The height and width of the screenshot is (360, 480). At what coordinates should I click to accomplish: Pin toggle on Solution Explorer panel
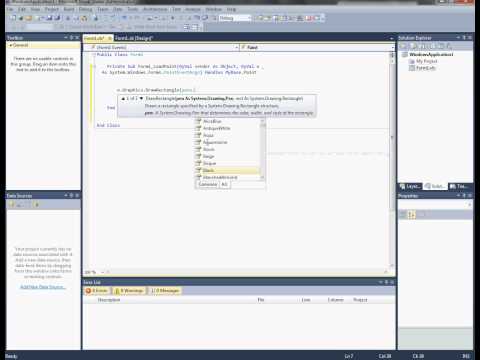coord(464,38)
